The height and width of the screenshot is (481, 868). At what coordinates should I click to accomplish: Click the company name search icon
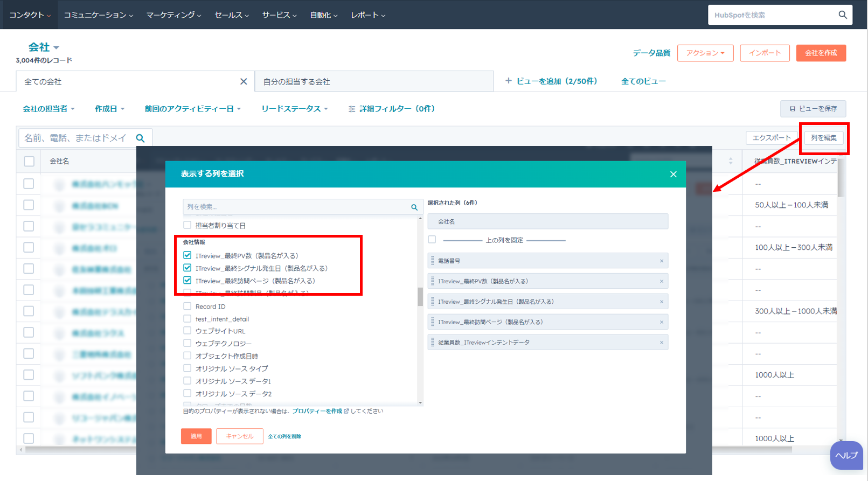point(140,138)
